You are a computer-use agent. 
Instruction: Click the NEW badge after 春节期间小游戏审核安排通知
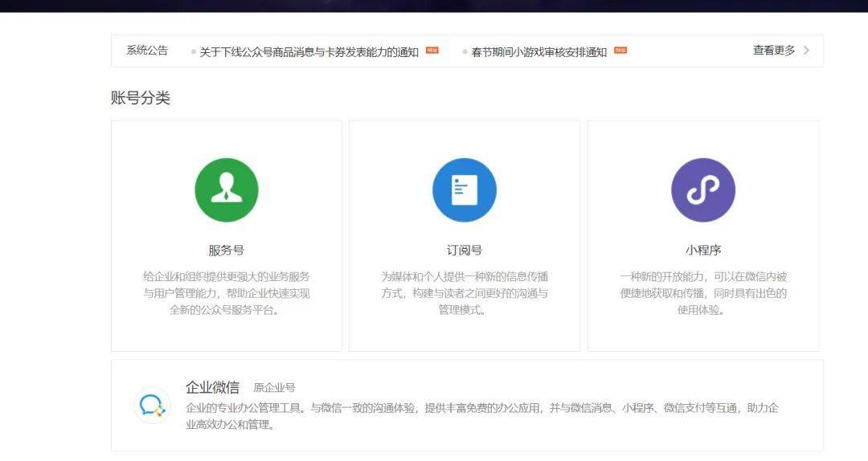[x=620, y=51]
